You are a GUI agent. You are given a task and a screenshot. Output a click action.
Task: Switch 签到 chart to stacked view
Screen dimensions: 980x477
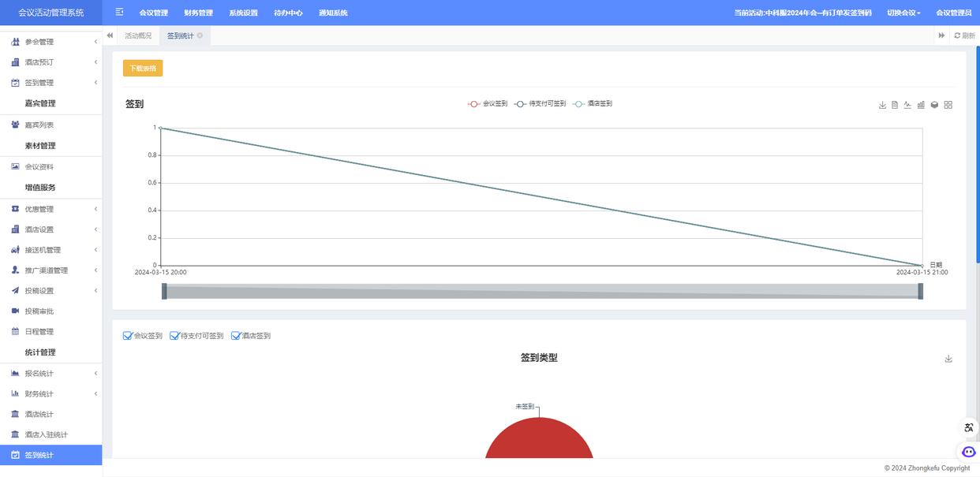point(934,105)
